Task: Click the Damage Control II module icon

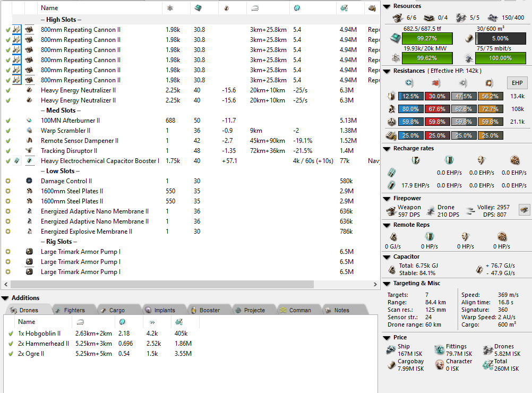Action: pyautogui.click(x=29, y=181)
